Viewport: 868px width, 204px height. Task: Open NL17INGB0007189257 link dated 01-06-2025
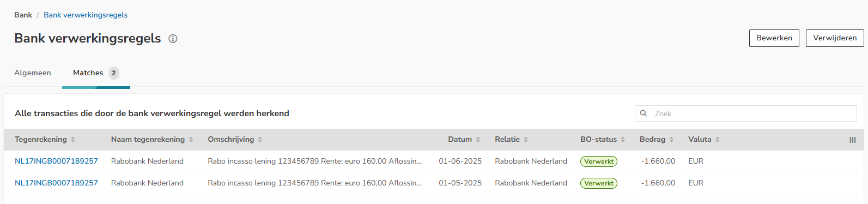[56, 161]
